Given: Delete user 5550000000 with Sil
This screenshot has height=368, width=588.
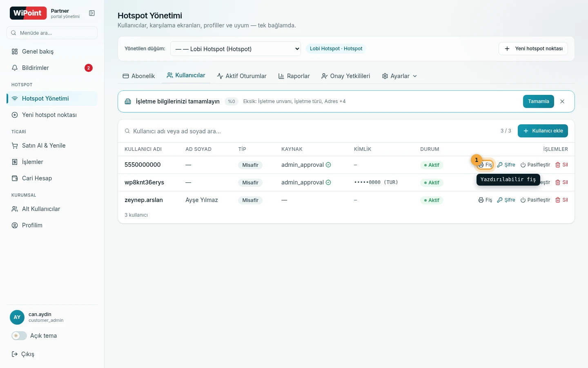Looking at the screenshot, I should (x=561, y=165).
